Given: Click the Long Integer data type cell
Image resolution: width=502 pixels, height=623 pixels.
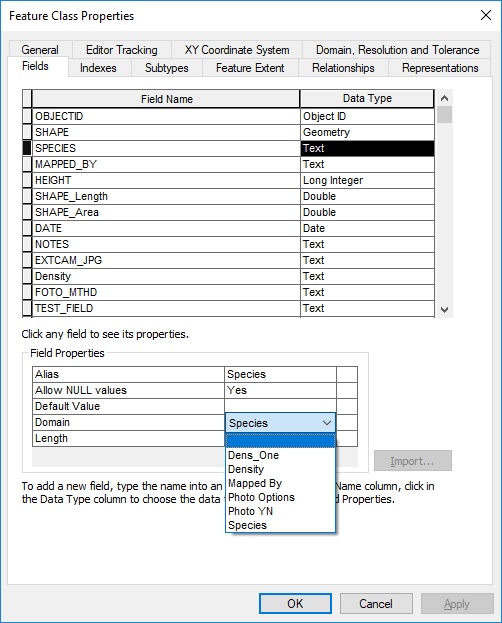Looking at the screenshot, I should [x=367, y=180].
